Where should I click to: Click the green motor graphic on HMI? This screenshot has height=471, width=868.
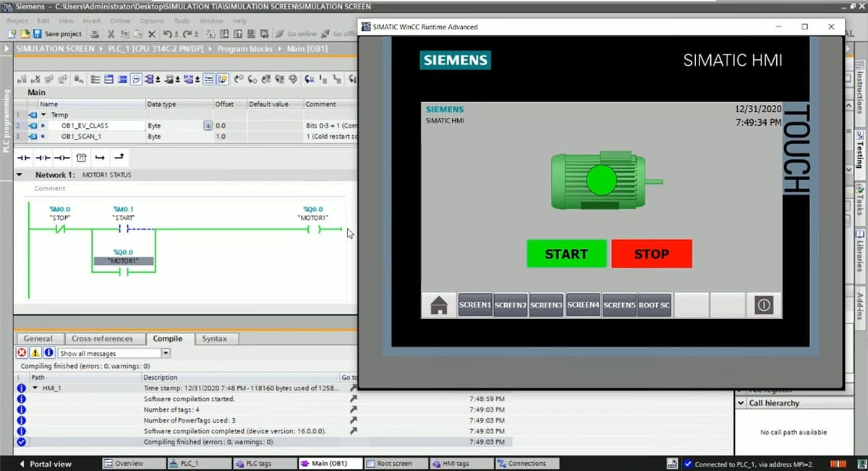coord(601,180)
